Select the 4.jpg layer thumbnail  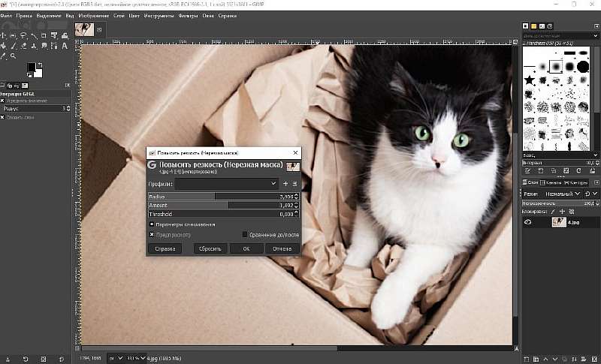pos(559,222)
